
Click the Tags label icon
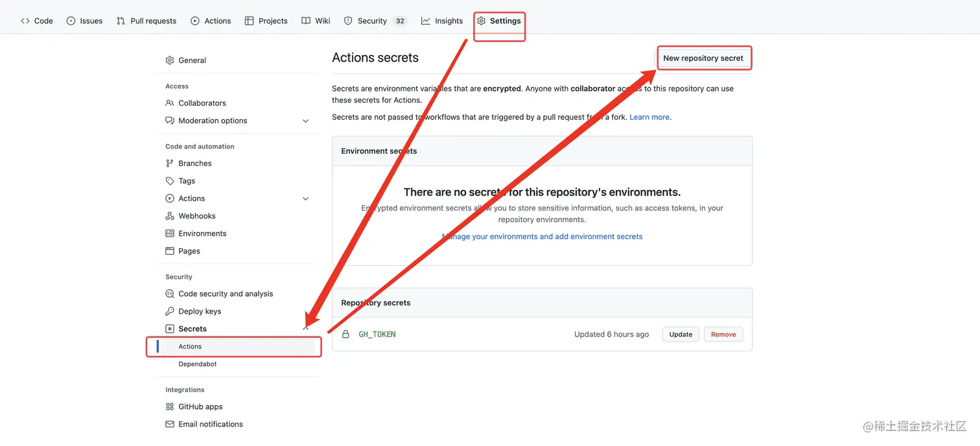(x=170, y=181)
